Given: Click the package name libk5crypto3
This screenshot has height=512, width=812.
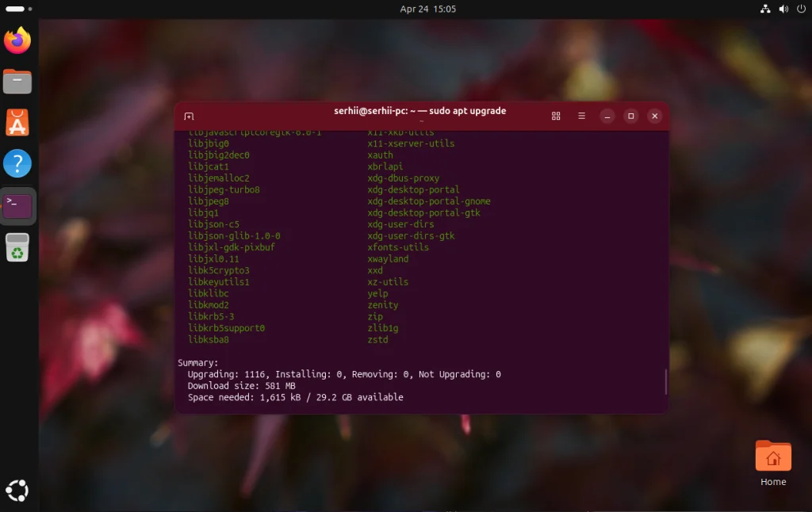Looking at the screenshot, I should click(219, 270).
